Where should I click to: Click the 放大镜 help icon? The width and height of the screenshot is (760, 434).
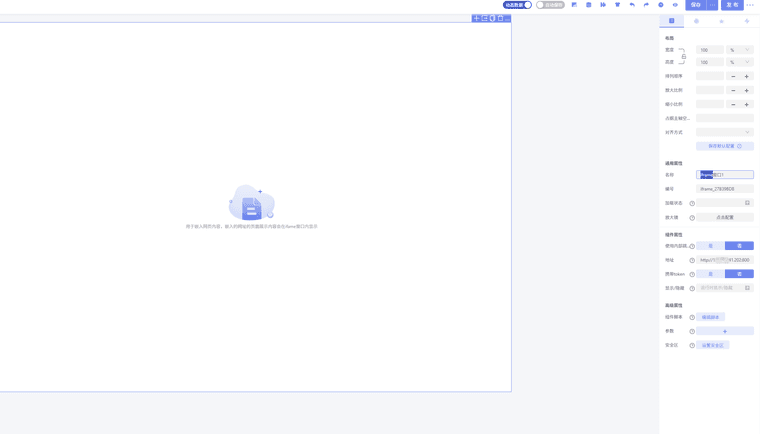coord(692,218)
